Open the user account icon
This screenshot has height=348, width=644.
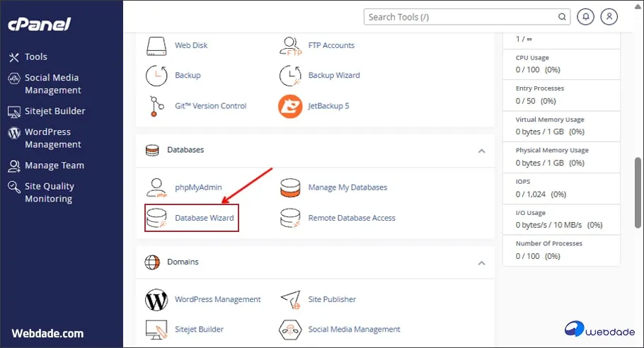point(609,17)
